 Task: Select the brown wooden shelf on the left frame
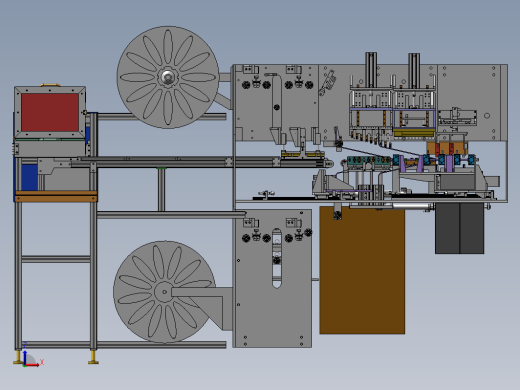coord(56,197)
